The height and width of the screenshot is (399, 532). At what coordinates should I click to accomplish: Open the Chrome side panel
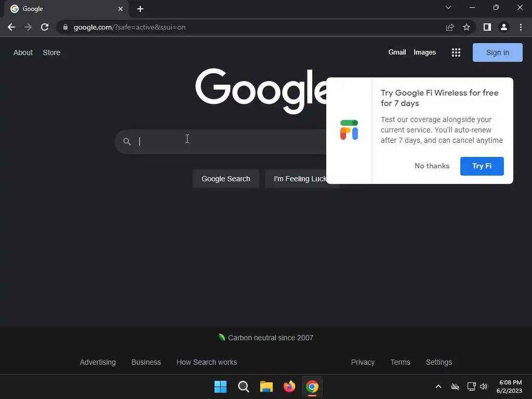pos(487,27)
